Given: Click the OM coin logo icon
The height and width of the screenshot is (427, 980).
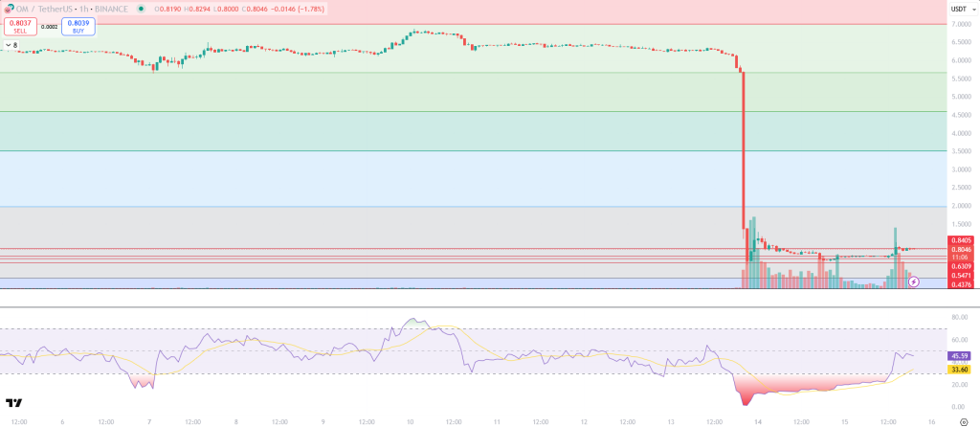Looking at the screenshot, I should point(9,9).
